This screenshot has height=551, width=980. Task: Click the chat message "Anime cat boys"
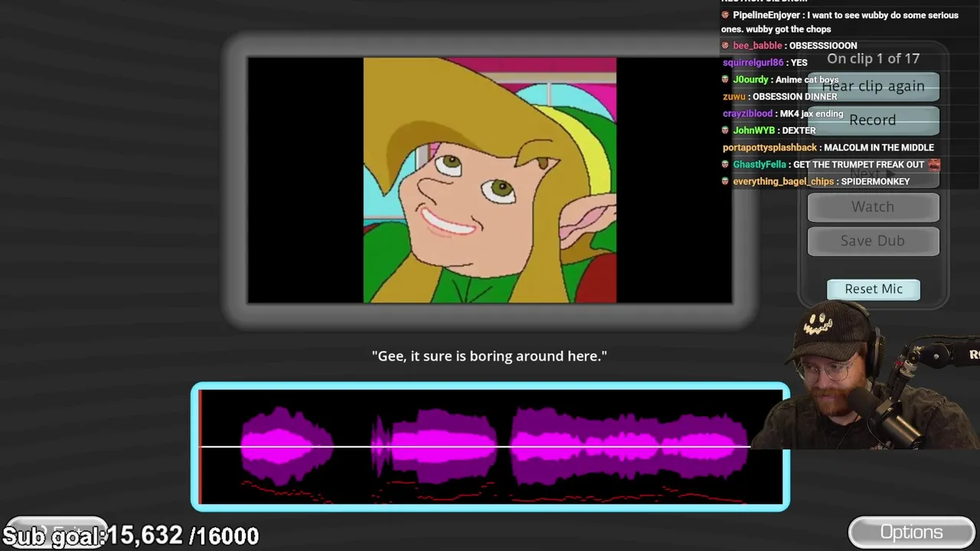pyautogui.click(x=807, y=80)
